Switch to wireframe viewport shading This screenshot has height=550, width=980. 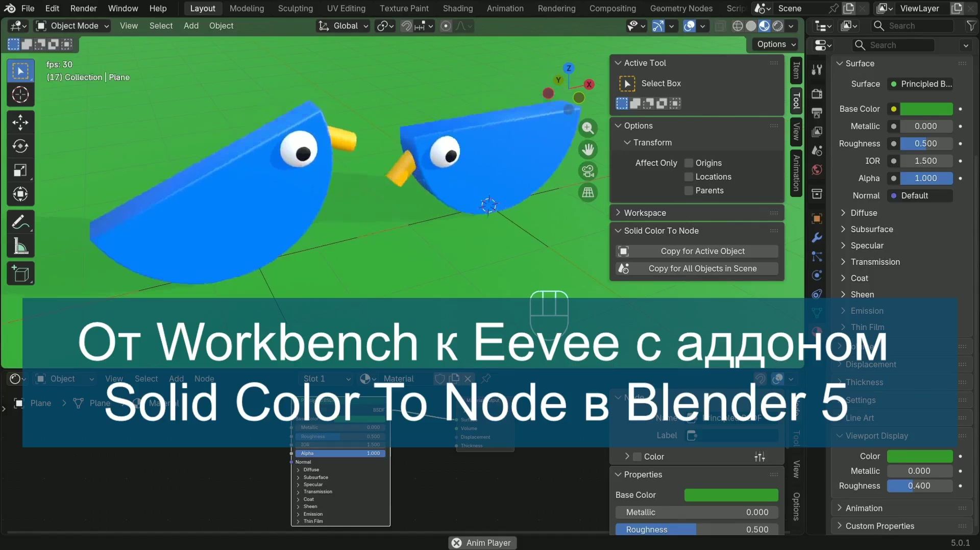coord(738,26)
